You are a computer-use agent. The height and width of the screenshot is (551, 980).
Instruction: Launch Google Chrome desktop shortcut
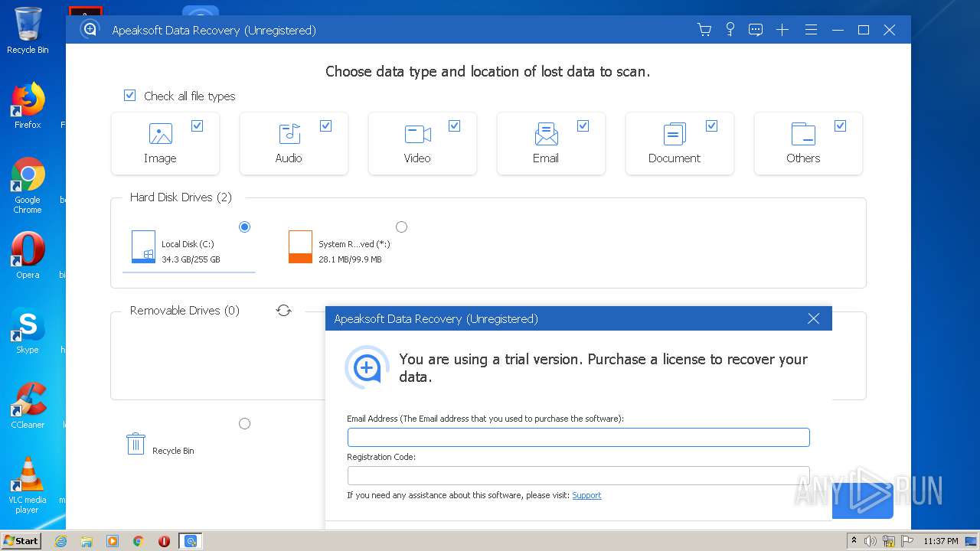click(28, 185)
